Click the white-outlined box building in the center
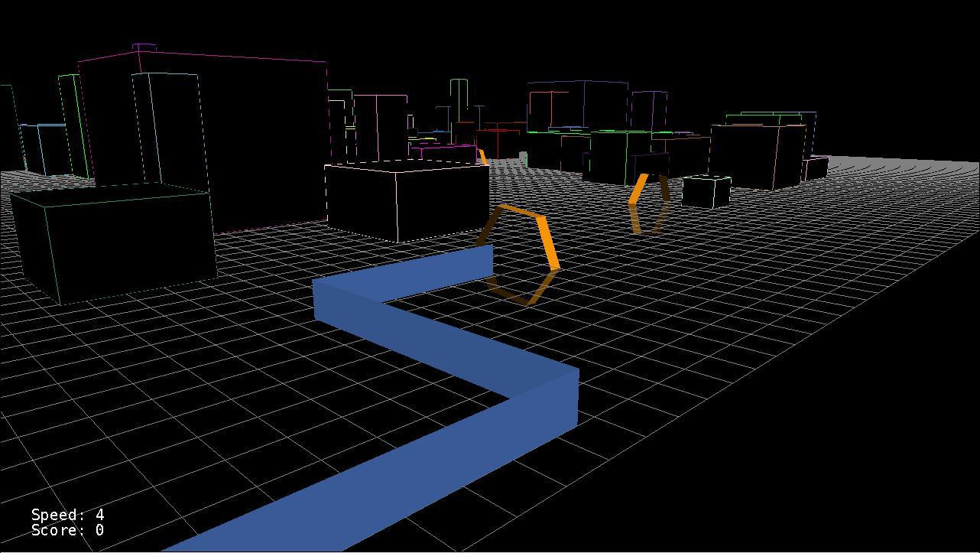 [x=407, y=200]
